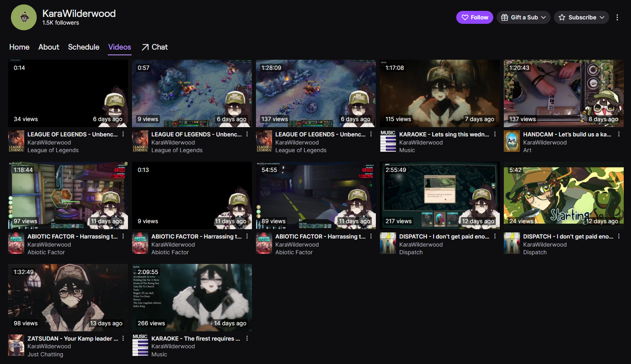Open more options for KARAOKE 2:09:55 video
631x364 pixels.
[x=247, y=339]
